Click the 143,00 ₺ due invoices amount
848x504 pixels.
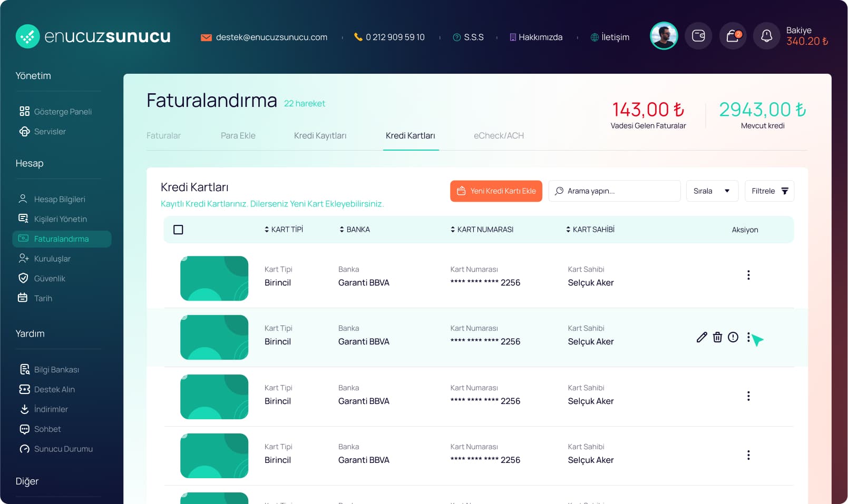pos(648,110)
